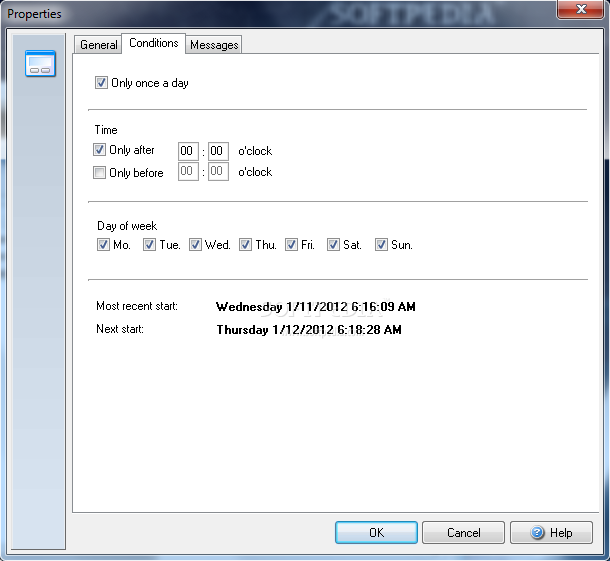Untick the Mo. day checkbox
Screen dimensions: 610x561
103,245
